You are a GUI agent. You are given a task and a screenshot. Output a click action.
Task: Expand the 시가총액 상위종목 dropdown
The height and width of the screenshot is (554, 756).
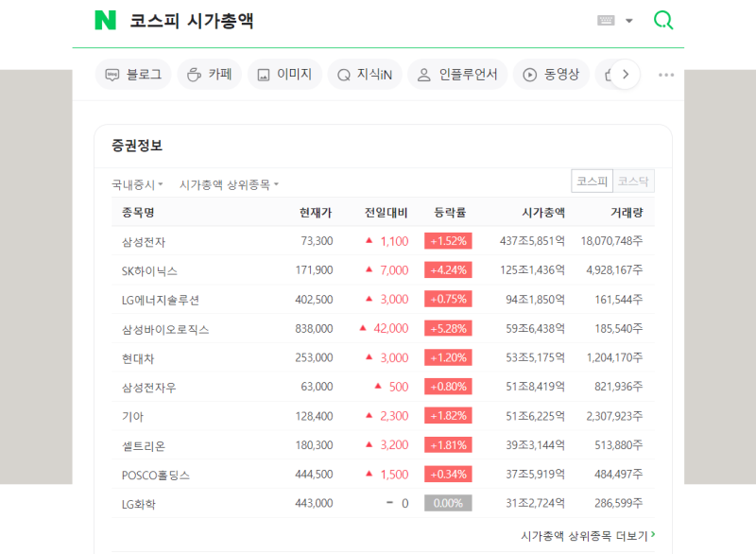click(x=229, y=184)
